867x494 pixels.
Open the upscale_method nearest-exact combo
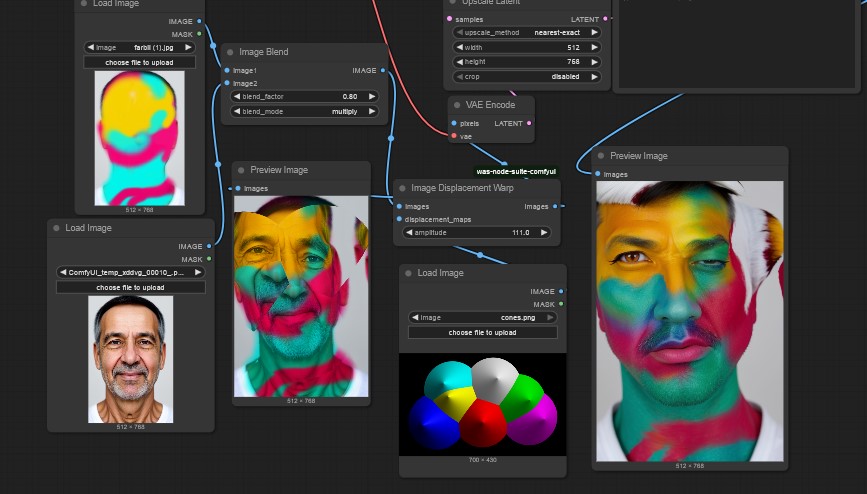(x=526, y=33)
